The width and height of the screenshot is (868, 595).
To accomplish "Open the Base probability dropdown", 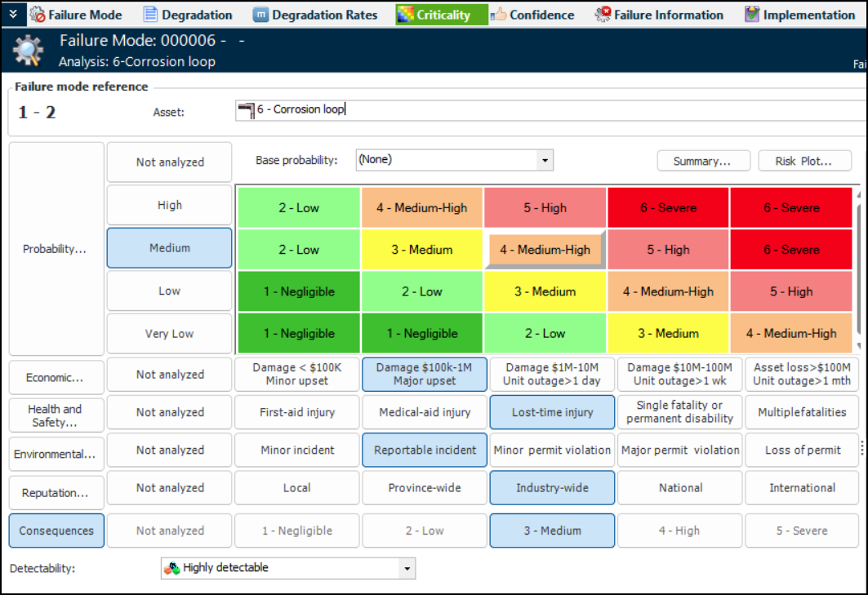I will 545,160.
